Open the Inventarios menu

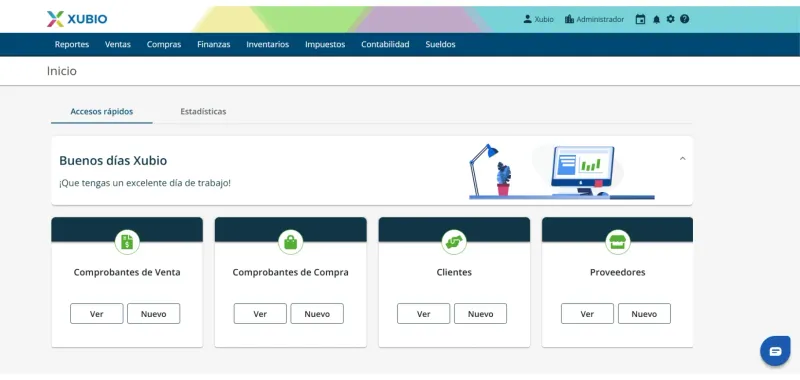point(268,44)
